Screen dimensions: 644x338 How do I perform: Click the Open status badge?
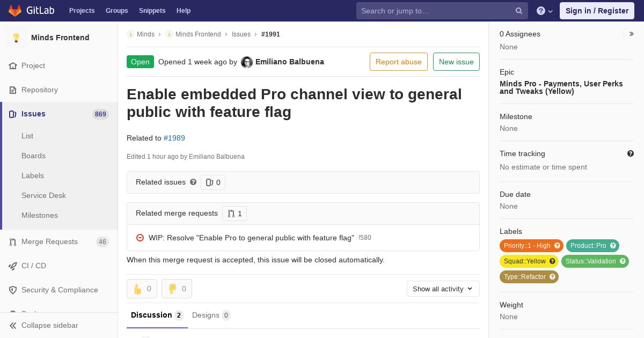[140, 62]
